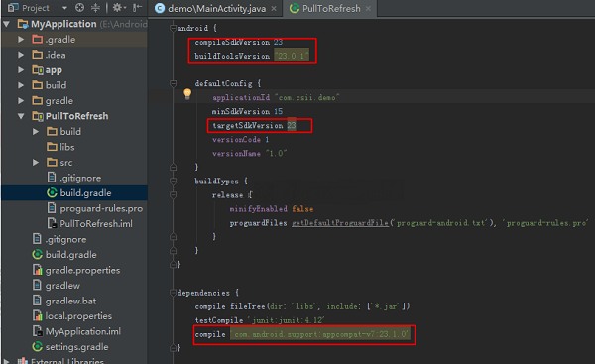Click the intention lightbulb icon
Image resolution: width=595 pixels, height=364 pixels.
click(x=187, y=94)
